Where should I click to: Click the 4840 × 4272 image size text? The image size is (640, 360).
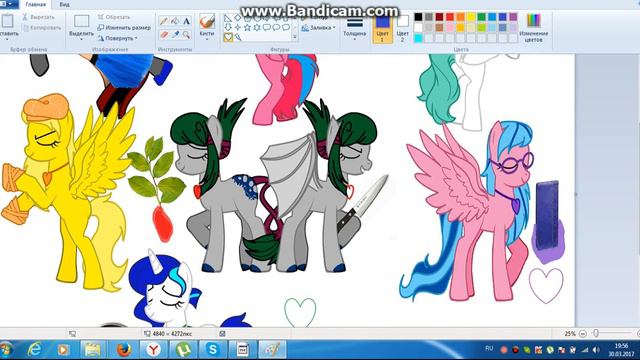coord(172,333)
